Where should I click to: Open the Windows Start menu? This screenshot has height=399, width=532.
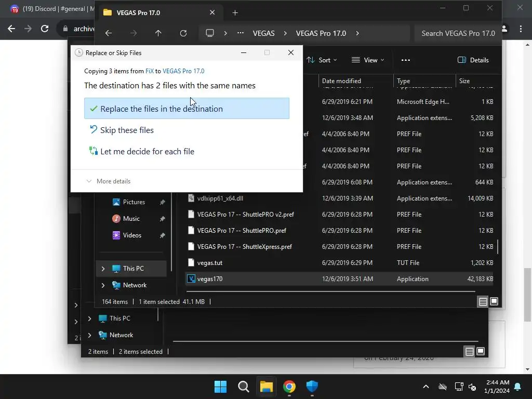tap(220, 387)
